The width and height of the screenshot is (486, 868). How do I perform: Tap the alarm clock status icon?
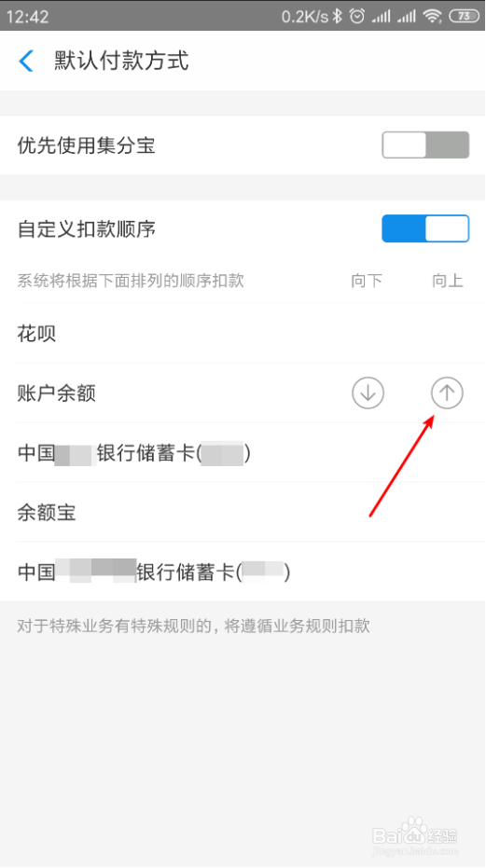pos(357,16)
